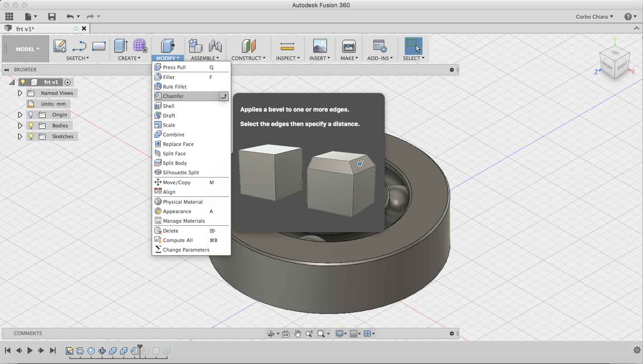Open timeline settings gear icon
Image resolution: width=643 pixels, height=364 pixels.
[637, 350]
